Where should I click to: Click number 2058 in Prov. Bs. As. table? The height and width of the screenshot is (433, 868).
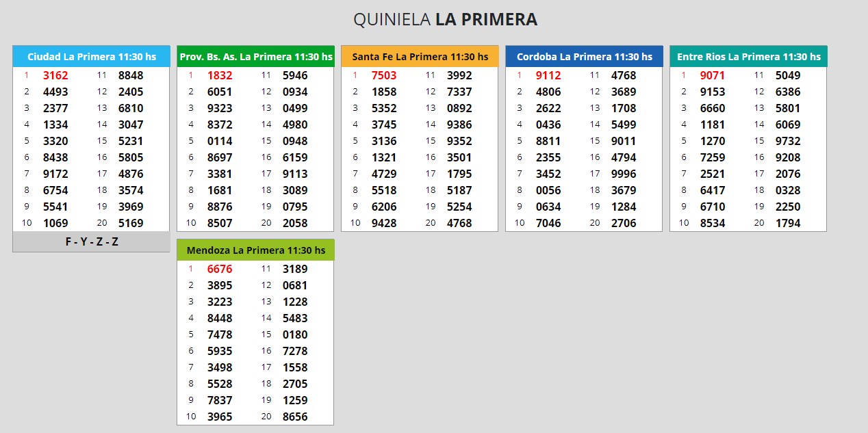[x=295, y=223]
